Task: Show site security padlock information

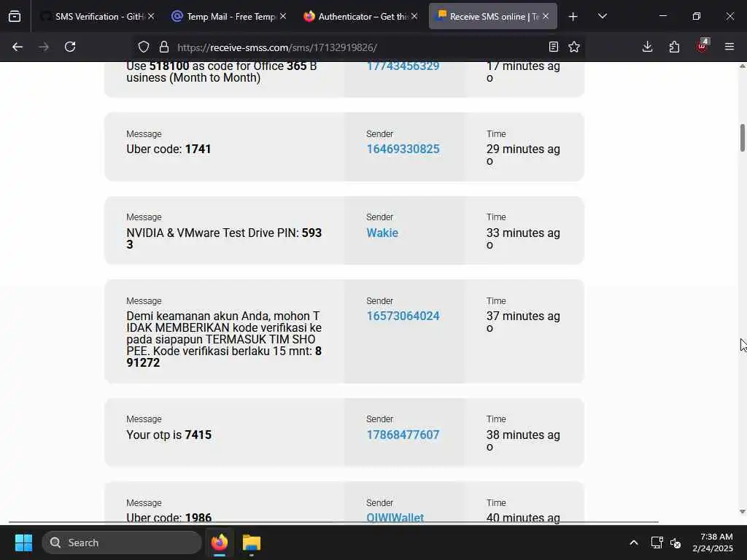Action: [164, 47]
